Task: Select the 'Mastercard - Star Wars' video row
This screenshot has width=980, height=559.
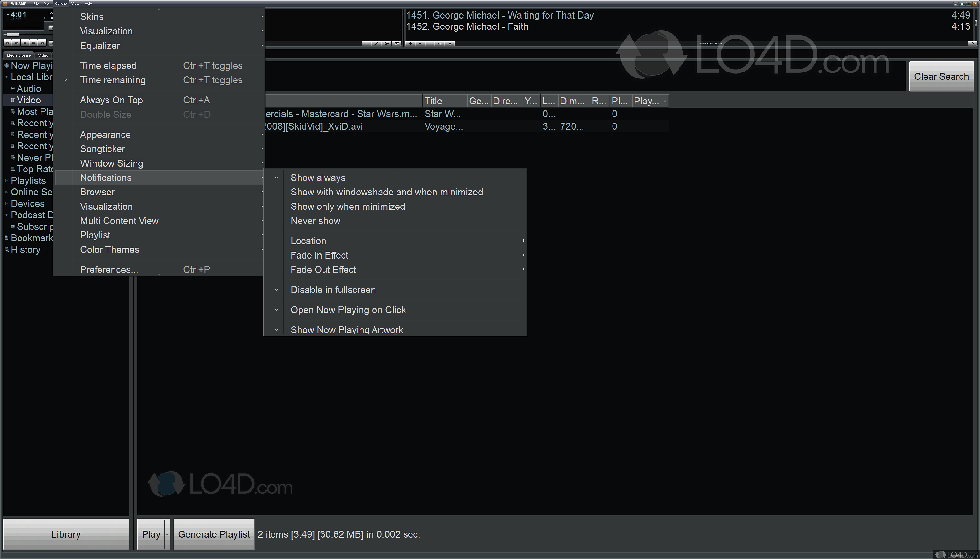Action: click(x=466, y=114)
